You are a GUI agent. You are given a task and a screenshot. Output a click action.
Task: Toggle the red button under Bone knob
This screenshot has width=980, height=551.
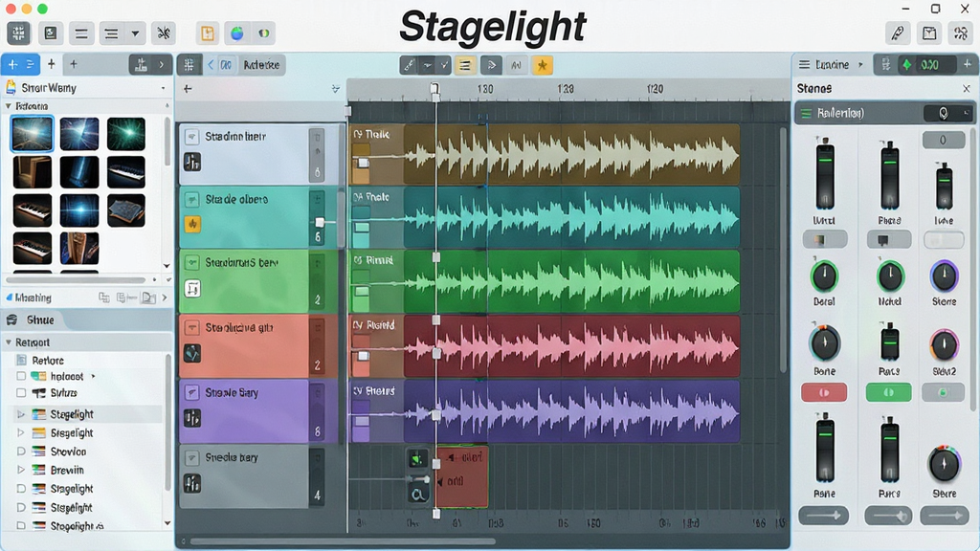click(824, 392)
